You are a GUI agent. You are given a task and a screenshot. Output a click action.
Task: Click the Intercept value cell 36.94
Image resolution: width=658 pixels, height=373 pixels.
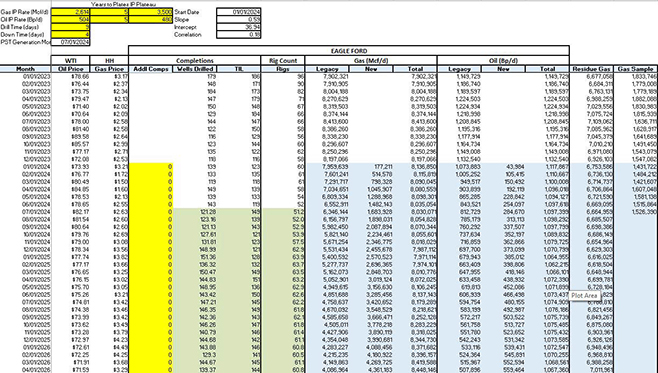click(x=239, y=27)
